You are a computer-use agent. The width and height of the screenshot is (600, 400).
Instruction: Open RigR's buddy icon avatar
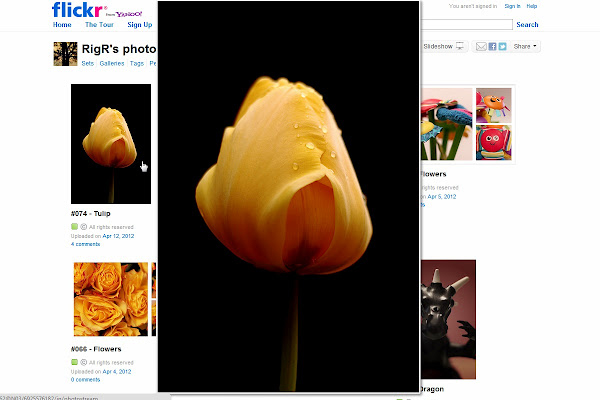click(x=65, y=54)
